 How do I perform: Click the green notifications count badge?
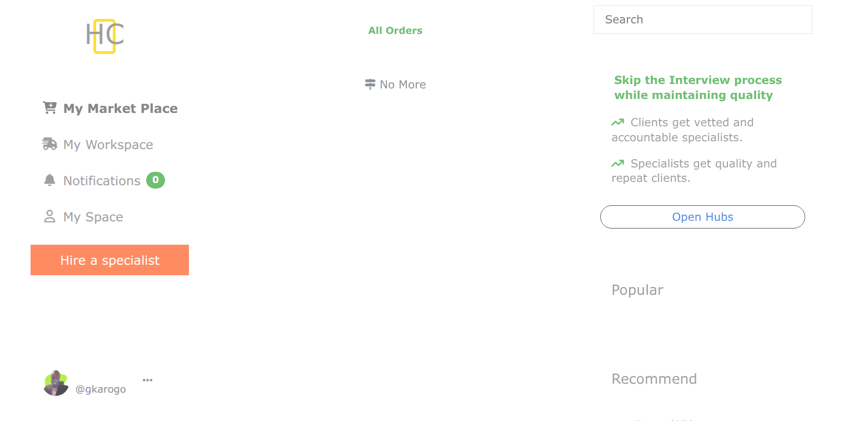(x=155, y=180)
